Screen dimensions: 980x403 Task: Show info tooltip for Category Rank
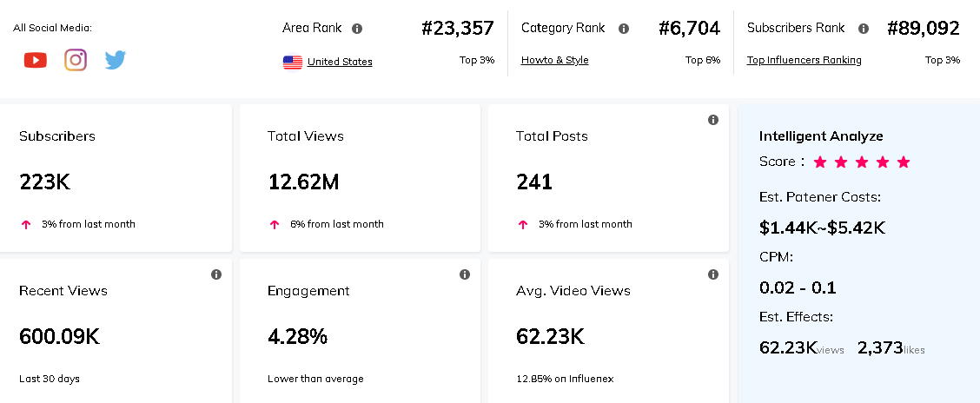coord(624,29)
